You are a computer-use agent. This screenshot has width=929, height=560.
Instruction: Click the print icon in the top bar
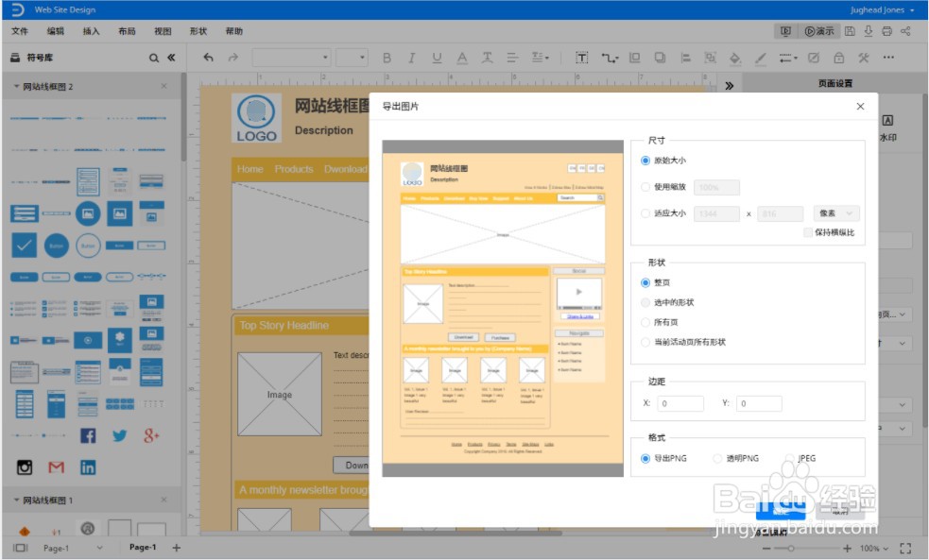point(886,31)
